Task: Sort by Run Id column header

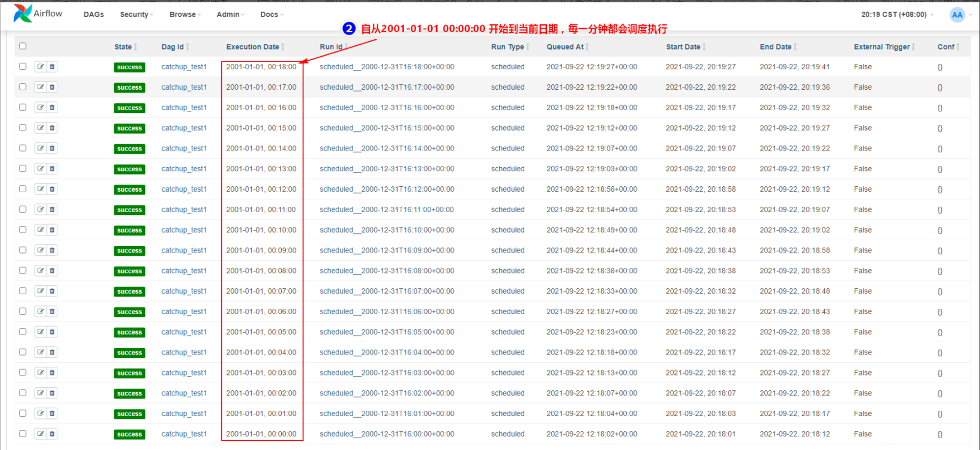Action: [x=334, y=47]
